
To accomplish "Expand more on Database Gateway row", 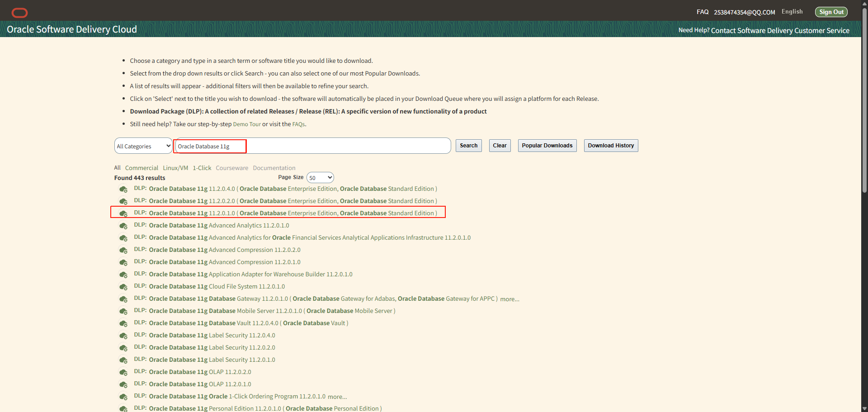I will click(509, 299).
